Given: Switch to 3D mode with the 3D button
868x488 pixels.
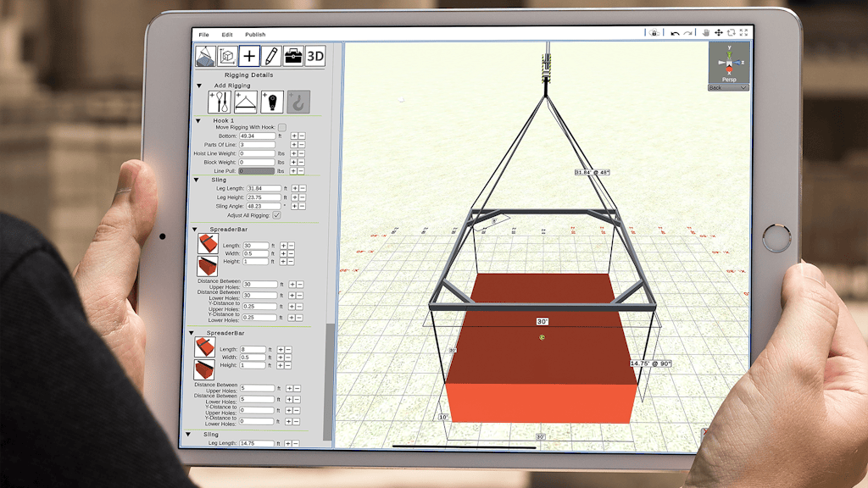Looking at the screenshot, I should pyautogui.click(x=314, y=56).
